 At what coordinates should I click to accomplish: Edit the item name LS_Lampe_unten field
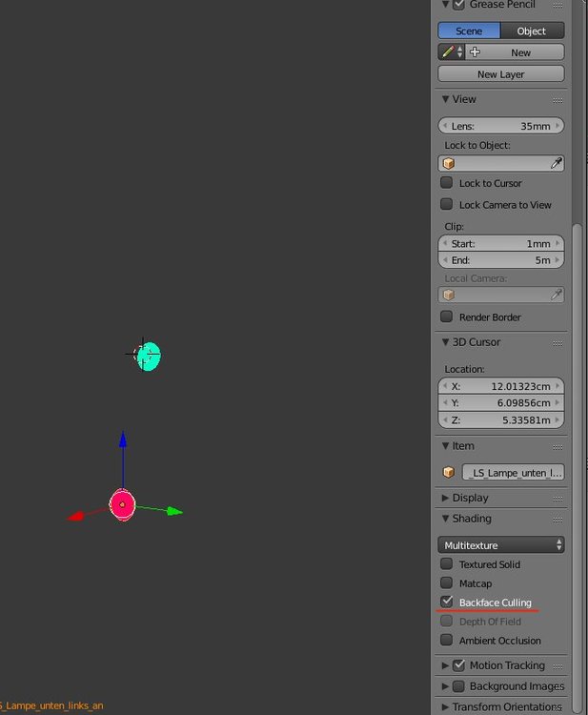pos(514,473)
